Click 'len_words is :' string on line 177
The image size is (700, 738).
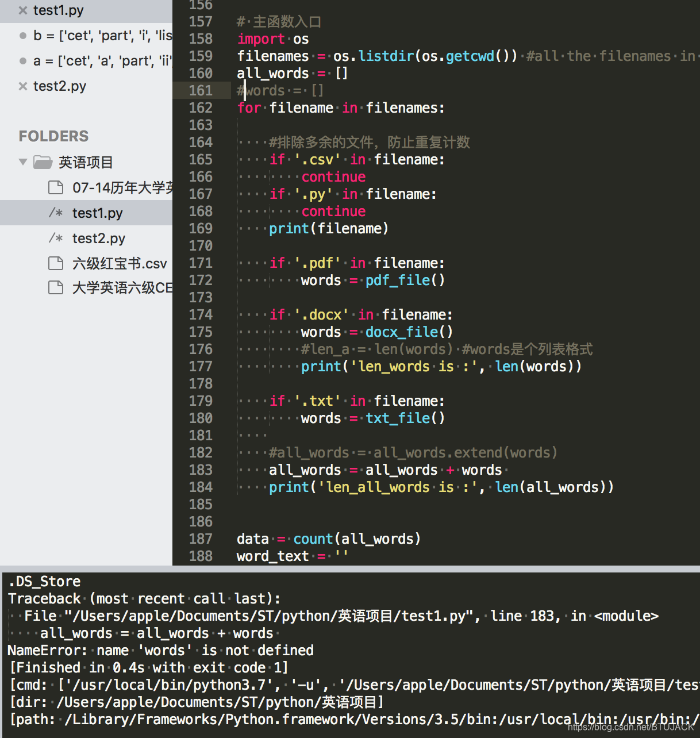(413, 366)
